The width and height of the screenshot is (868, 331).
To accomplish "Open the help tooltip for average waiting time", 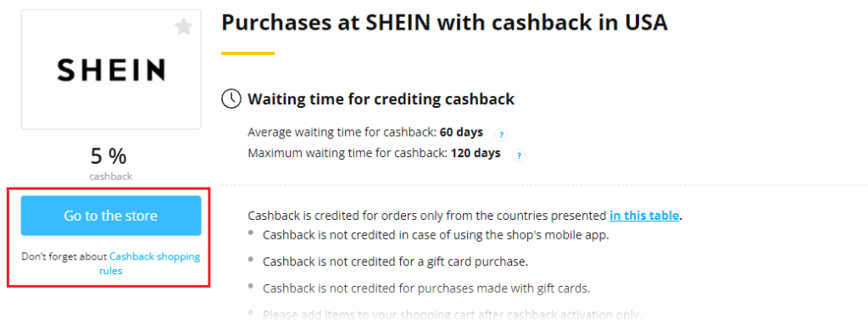I will point(501,134).
